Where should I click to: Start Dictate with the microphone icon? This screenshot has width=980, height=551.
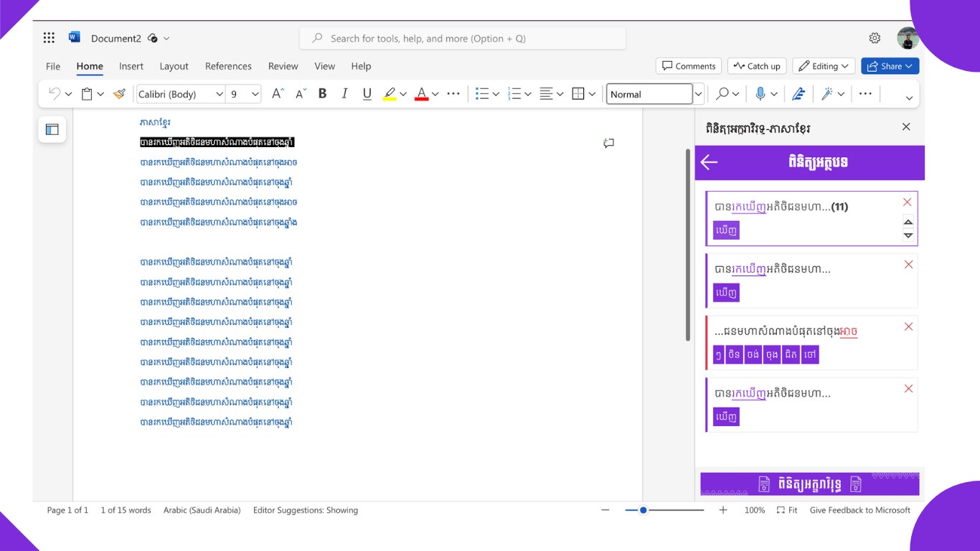760,94
